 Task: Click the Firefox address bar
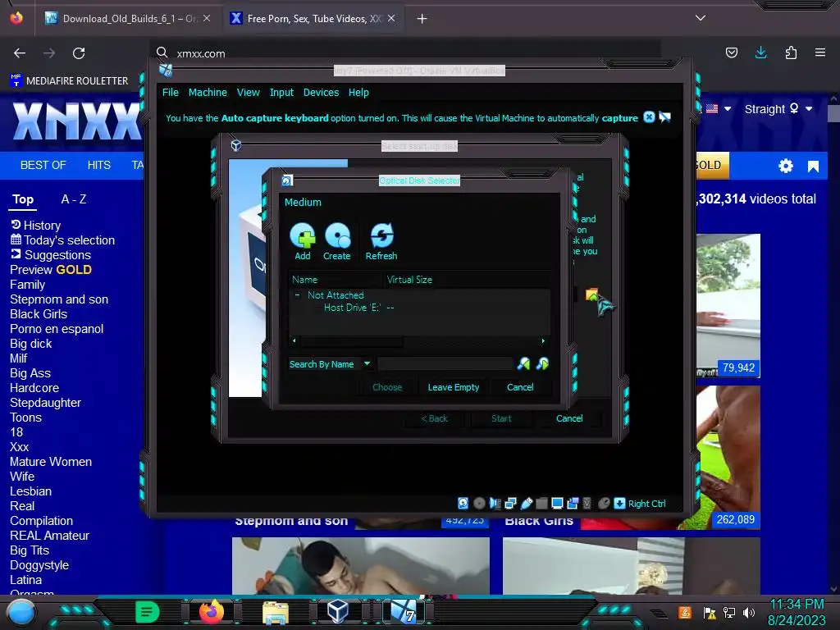click(x=404, y=53)
